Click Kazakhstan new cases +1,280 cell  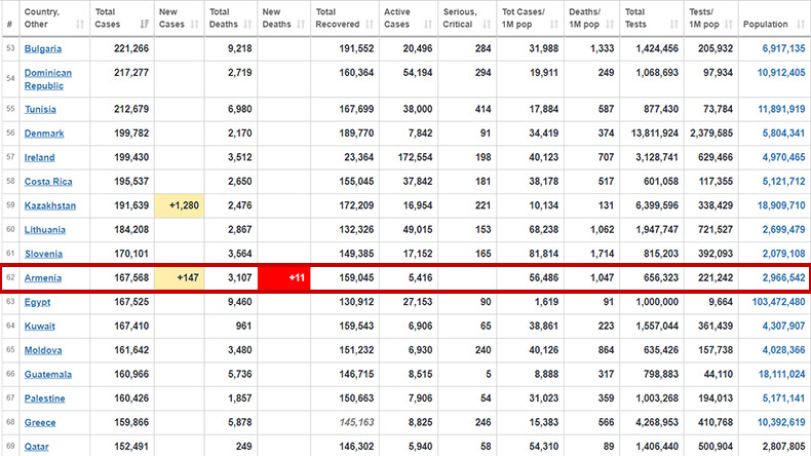pos(179,206)
